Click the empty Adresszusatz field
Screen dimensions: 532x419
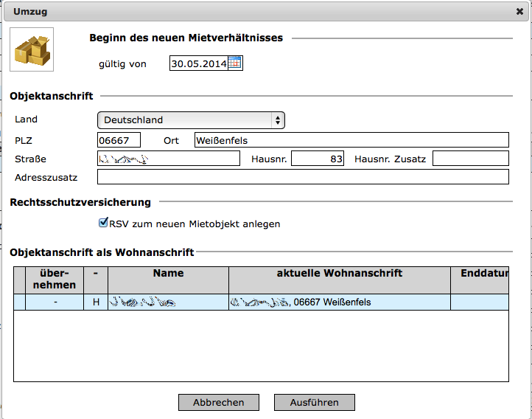[x=303, y=177]
